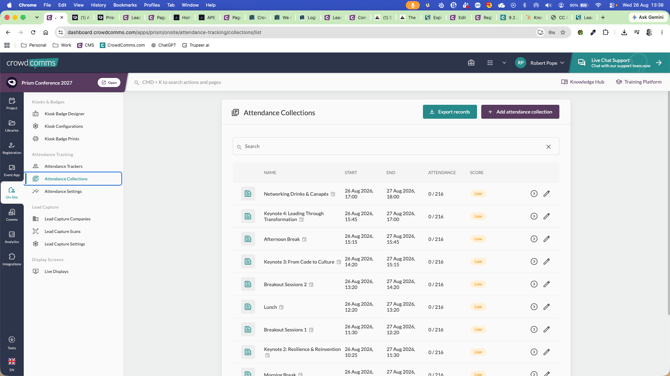The width and height of the screenshot is (670, 376).
Task: Open Kiosk Badge Prints
Action: (x=62, y=138)
